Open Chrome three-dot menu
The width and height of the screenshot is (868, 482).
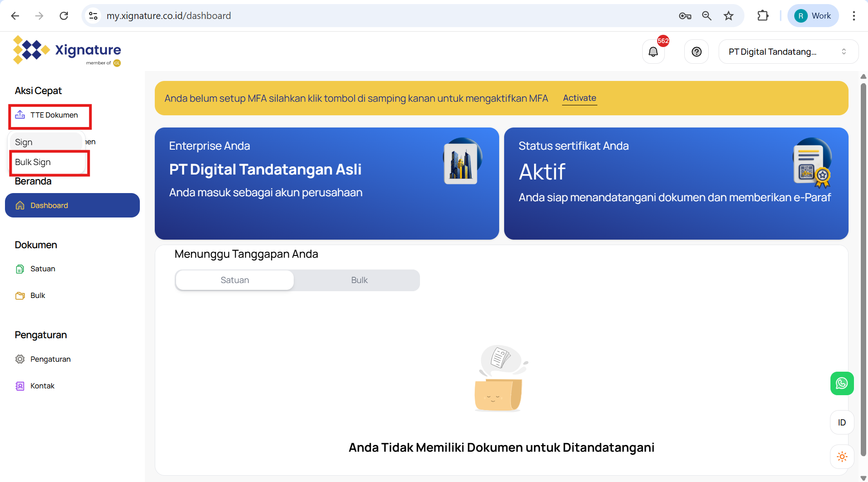(x=854, y=16)
